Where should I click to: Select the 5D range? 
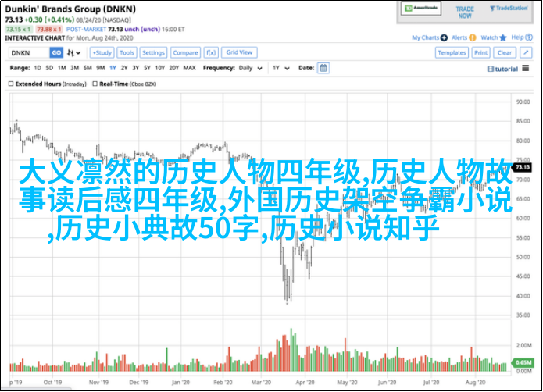point(49,68)
